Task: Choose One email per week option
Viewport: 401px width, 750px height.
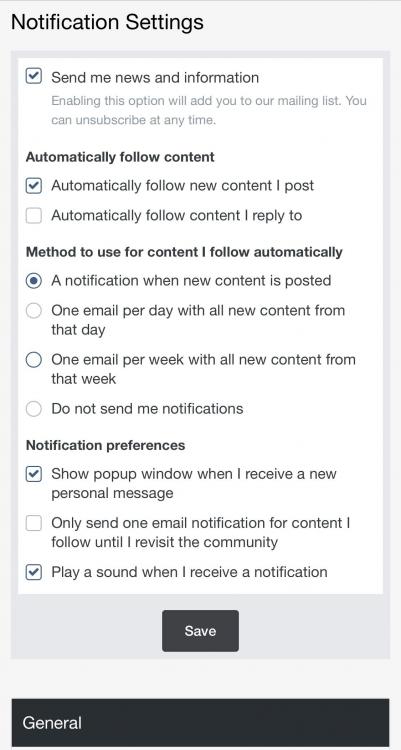Action: click(x=33, y=360)
